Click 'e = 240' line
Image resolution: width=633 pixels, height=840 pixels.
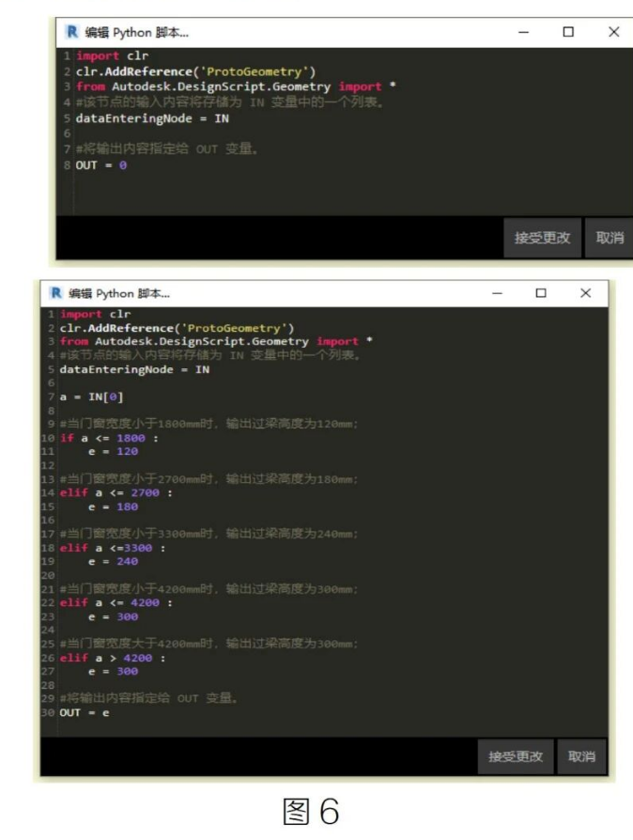(113, 562)
